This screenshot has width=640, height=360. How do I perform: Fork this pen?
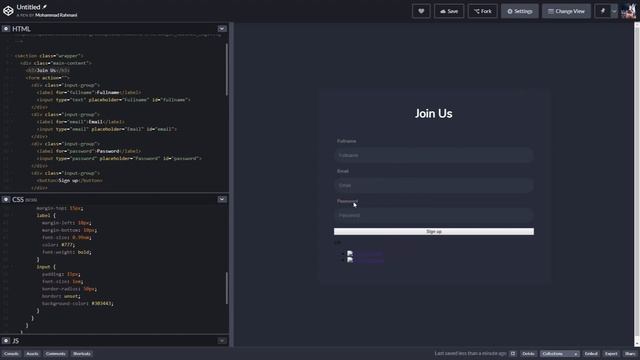(482, 11)
